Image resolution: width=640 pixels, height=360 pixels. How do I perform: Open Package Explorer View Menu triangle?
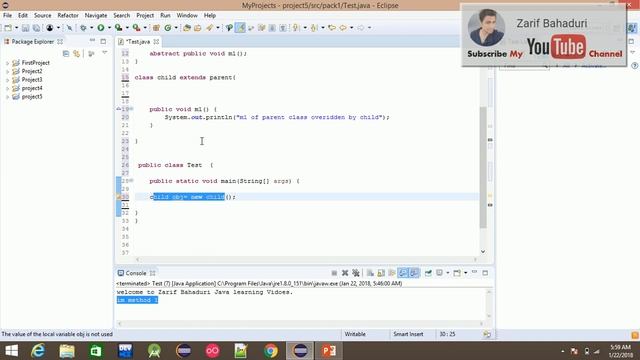click(104, 53)
